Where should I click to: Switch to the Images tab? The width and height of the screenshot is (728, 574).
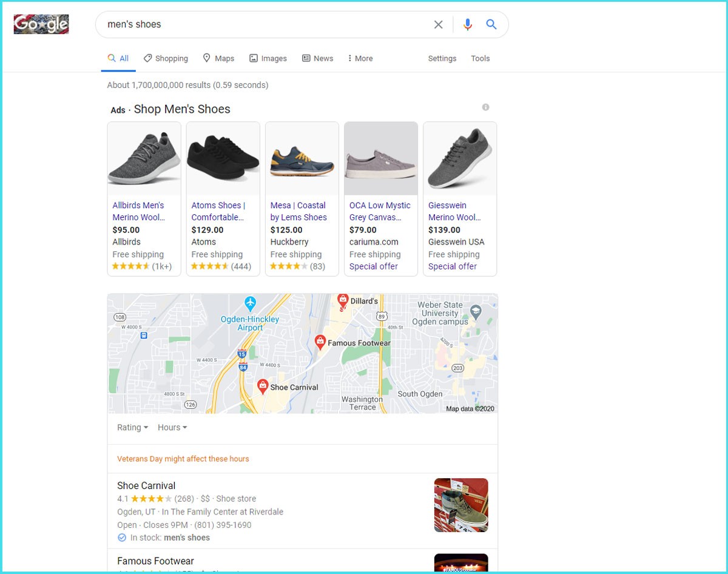(x=268, y=58)
